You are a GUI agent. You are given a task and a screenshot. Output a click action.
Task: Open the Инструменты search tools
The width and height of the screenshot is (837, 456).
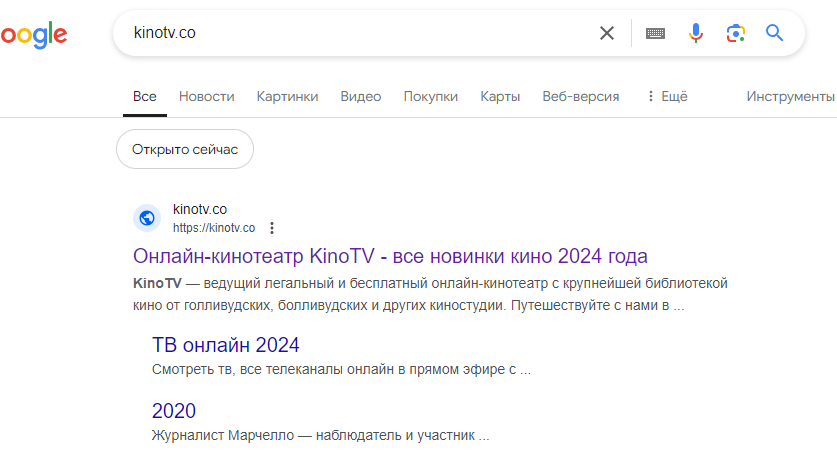(x=790, y=97)
